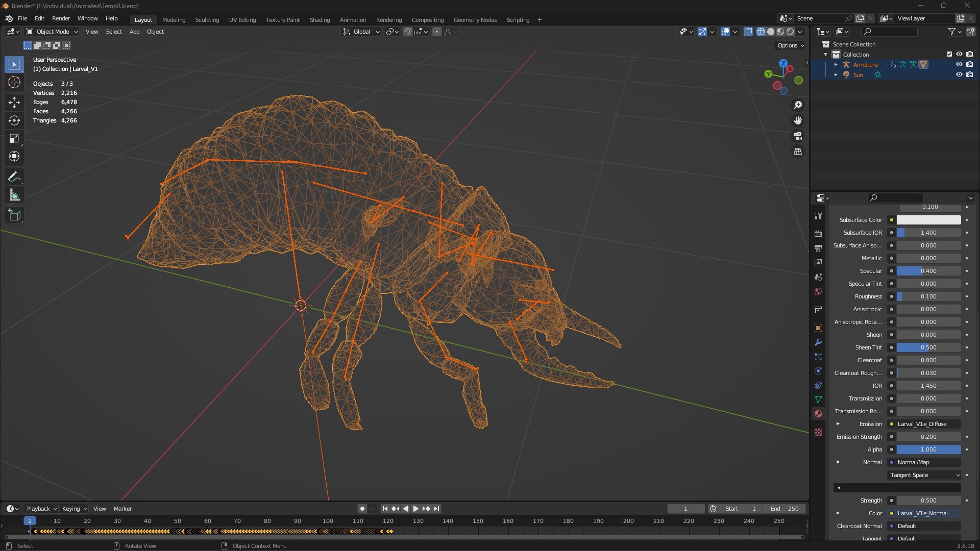
Task: Hide Sun in viewport with eye icon
Action: [959, 74]
